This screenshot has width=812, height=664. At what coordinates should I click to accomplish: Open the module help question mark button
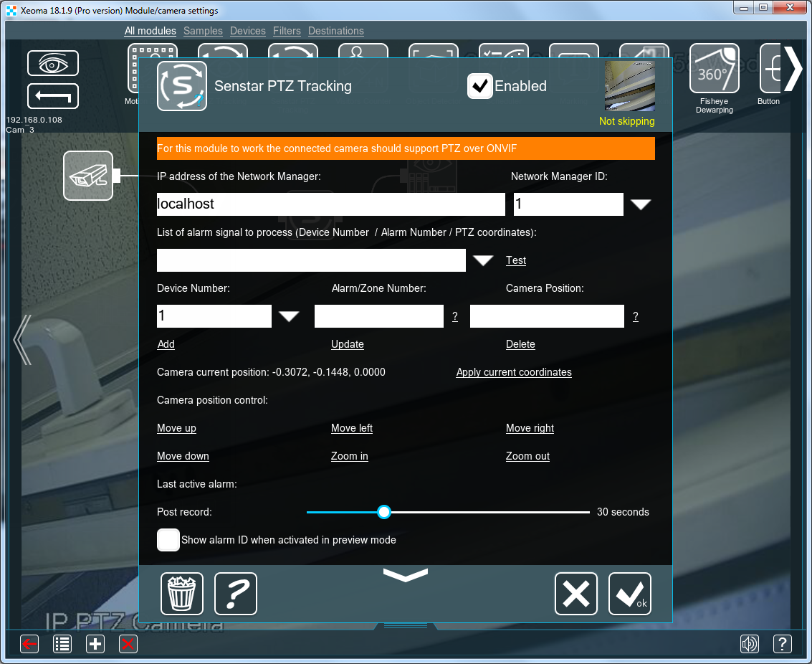pos(236,594)
